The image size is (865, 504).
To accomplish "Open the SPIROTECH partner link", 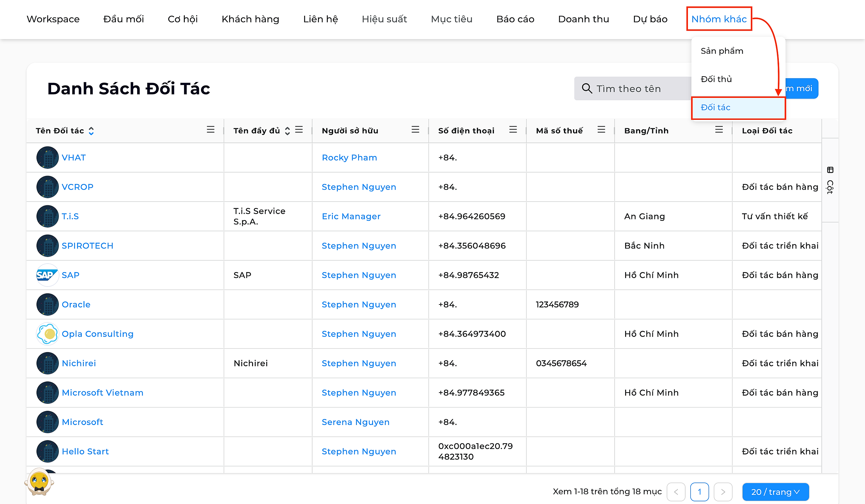I will pos(88,246).
